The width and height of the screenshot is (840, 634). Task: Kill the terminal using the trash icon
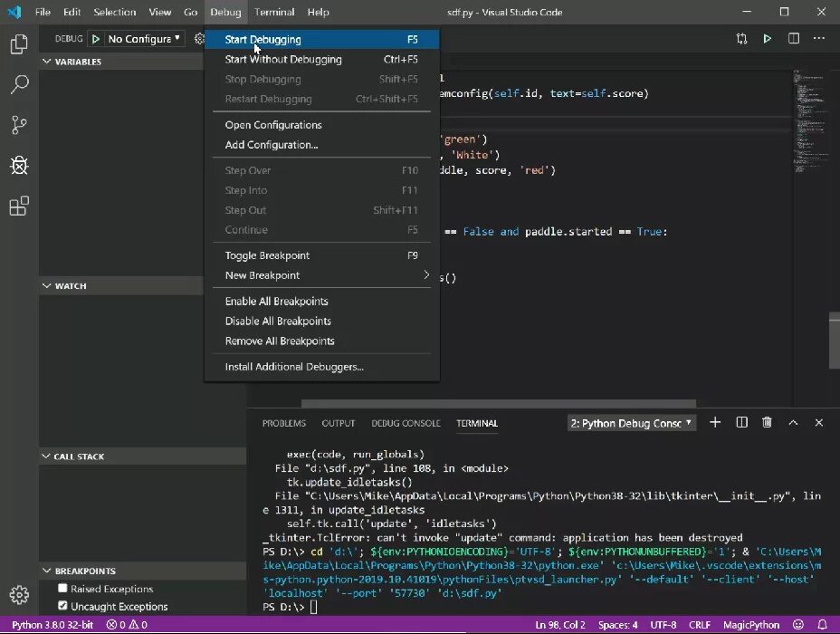(x=767, y=422)
